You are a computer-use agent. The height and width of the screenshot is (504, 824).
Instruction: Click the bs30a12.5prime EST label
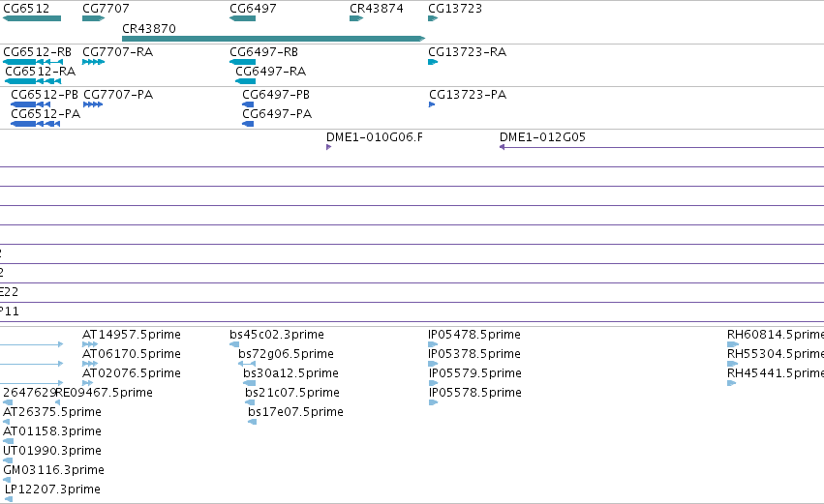290,373
